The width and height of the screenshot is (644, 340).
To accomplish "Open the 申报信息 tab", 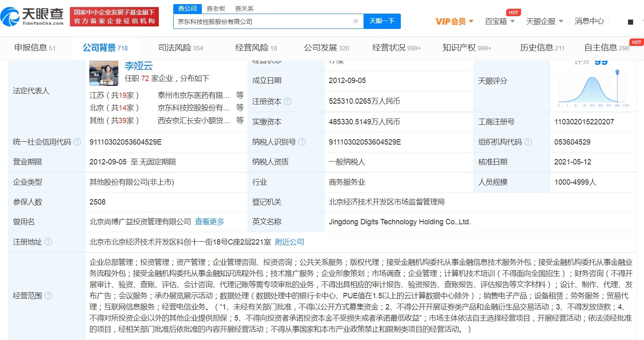I will coord(35,48).
